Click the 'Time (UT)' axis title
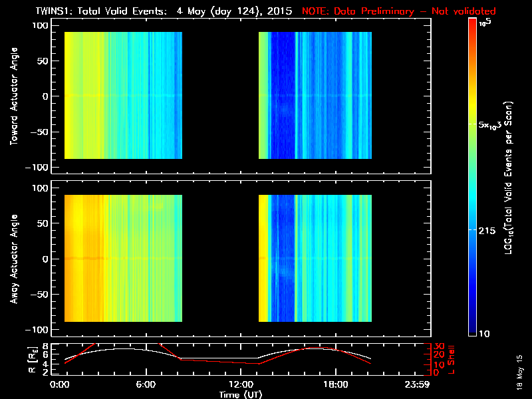This screenshot has width=532, height=399. click(x=242, y=394)
